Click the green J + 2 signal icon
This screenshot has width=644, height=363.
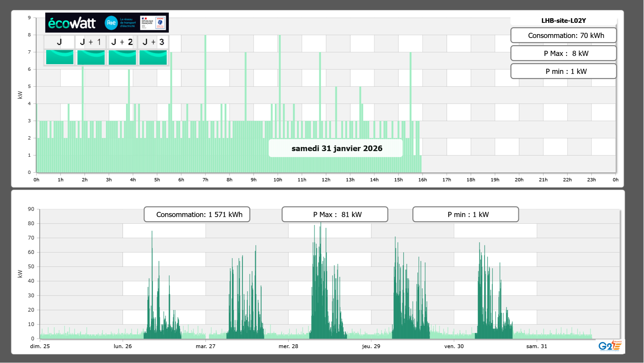tap(122, 57)
